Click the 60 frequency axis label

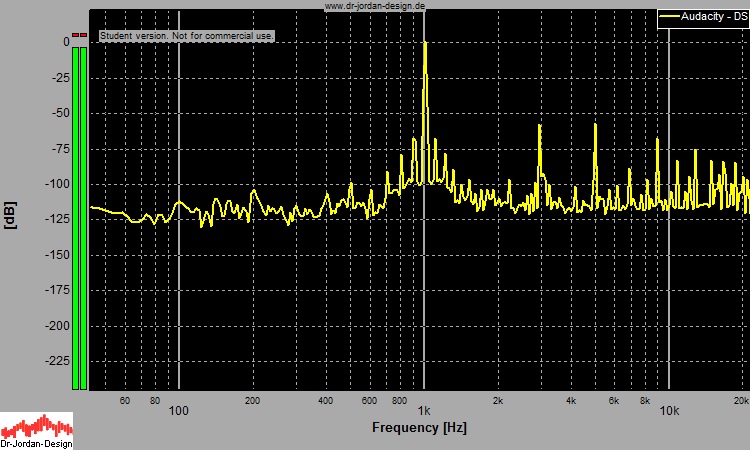pyautogui.click(x=124, y=401)
